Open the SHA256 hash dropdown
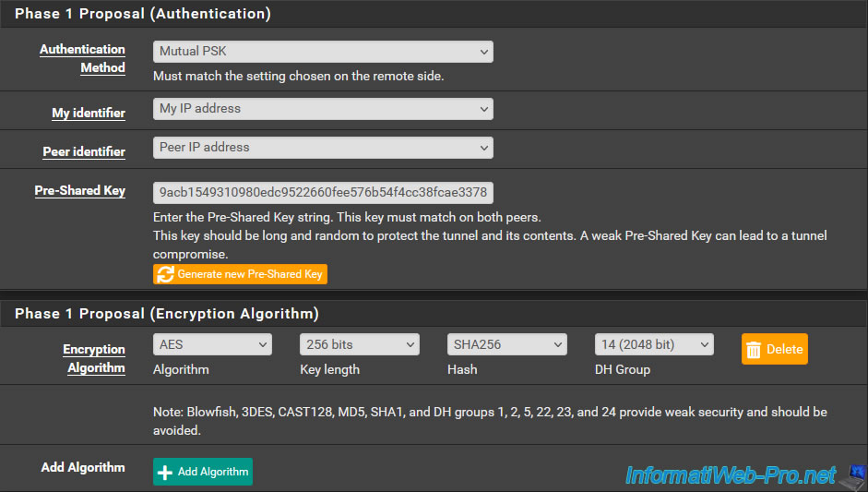The image size is (868, 492). pyautogui.click(x=507, y=344)
